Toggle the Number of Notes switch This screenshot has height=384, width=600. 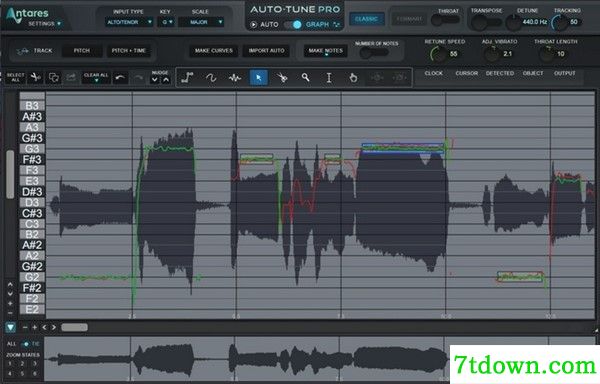(374, 53)
